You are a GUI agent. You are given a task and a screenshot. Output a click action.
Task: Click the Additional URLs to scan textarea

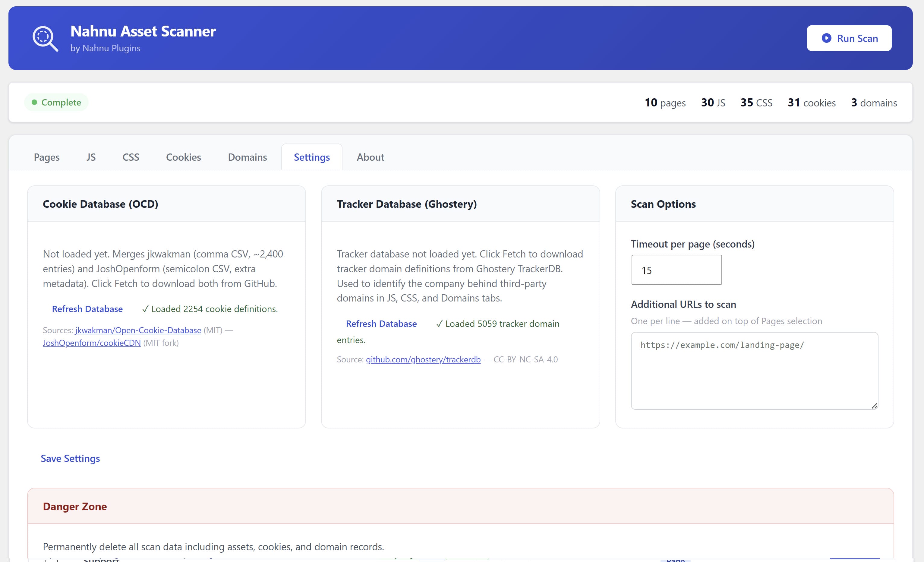click(755, 371)
